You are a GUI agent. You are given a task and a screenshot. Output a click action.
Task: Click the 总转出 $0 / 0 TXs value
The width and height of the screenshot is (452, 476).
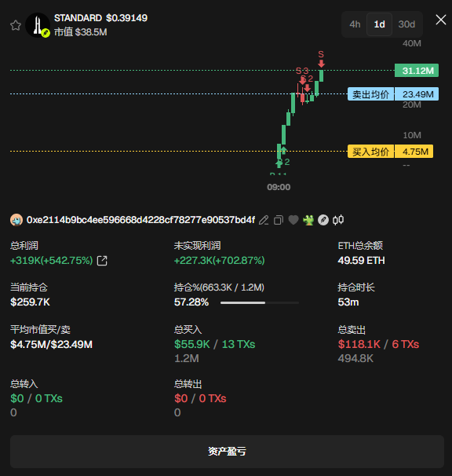pos(200,398)
